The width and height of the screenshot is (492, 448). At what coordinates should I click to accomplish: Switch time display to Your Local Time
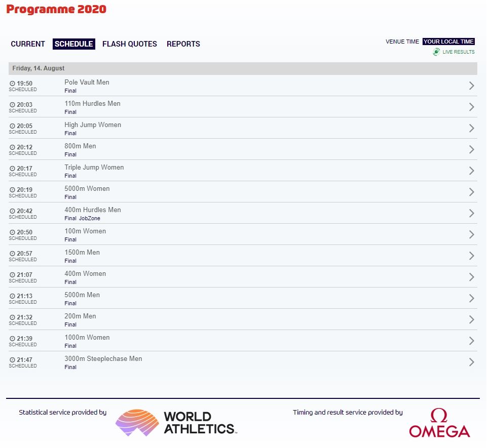[448, 42]
